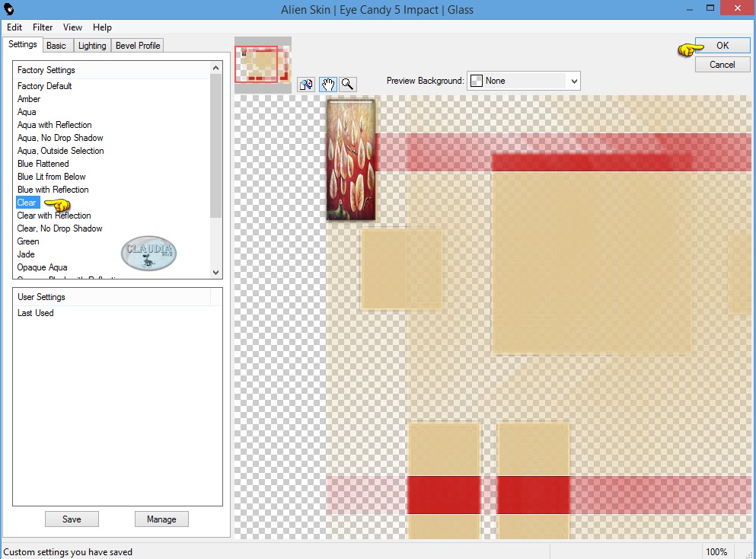Select the Blue Flattened preset
Viewport: 756px width, 559px height.
[43, 164]
